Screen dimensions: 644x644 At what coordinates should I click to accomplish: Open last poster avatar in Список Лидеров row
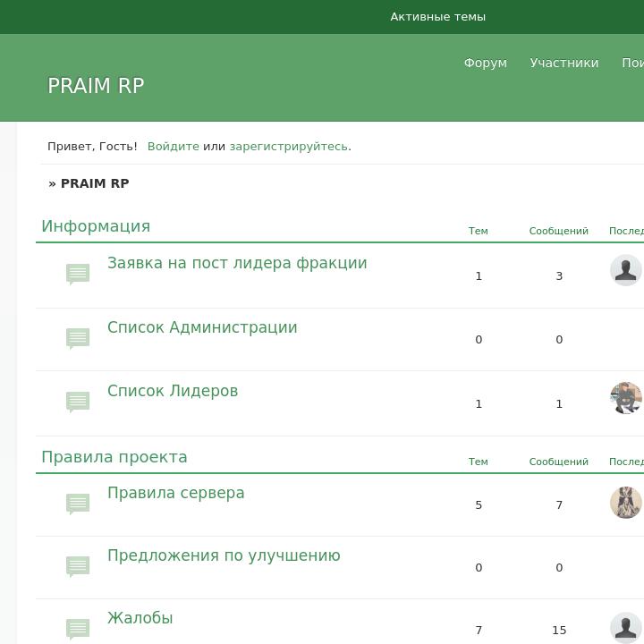[625, 398]
